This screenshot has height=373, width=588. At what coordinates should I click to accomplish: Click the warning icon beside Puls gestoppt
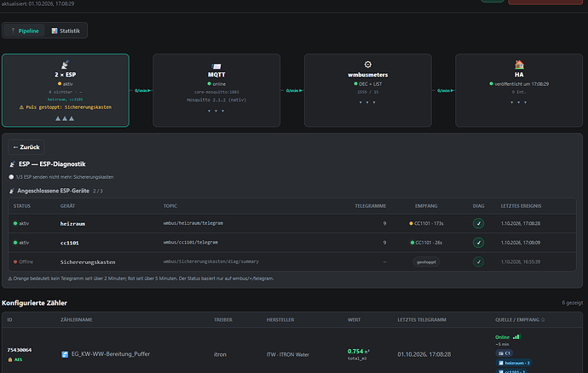(22, 107)
